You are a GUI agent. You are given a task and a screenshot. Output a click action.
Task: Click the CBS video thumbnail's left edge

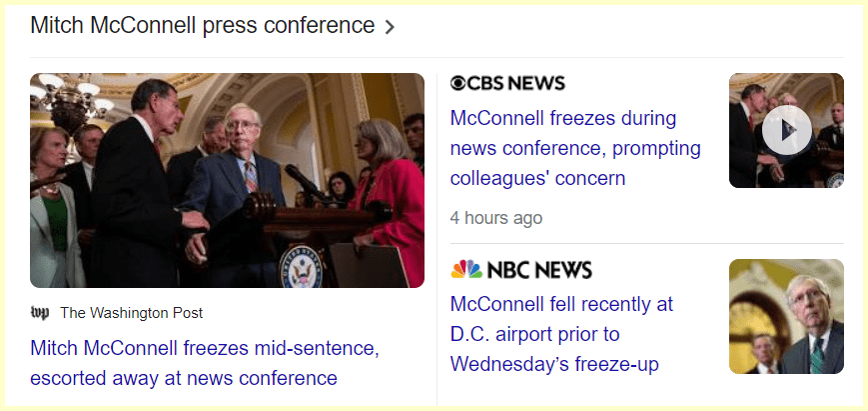(x=736, y=130)
